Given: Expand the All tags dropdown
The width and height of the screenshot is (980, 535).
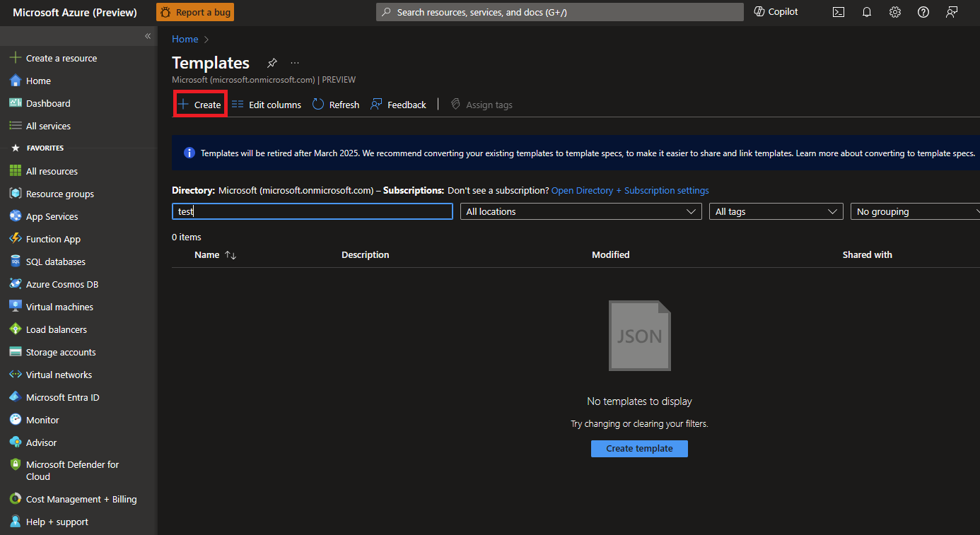Looking at the screenshot, I should point(776,211).
